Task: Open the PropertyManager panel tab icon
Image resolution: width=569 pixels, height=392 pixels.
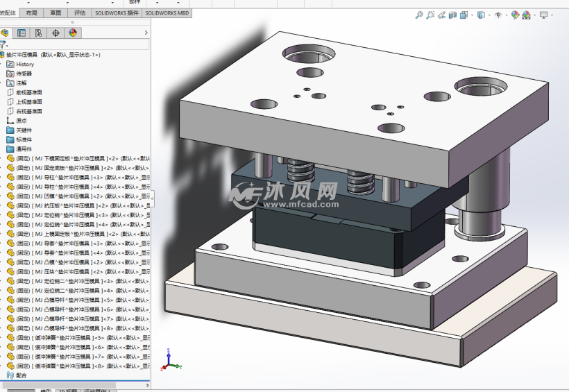Action: point(22,33)
